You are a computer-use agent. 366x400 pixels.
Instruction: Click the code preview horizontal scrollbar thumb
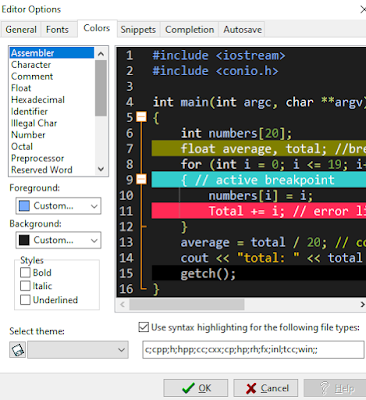click(x=187, y=304)
